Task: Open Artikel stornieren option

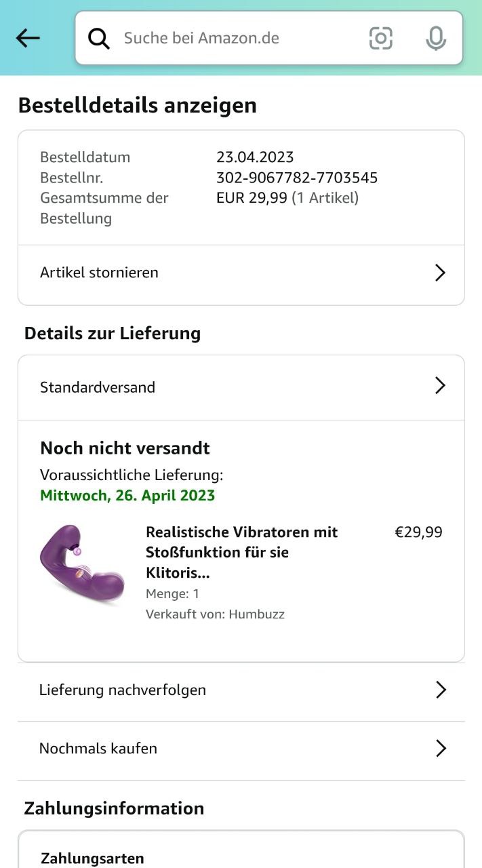Action: pyautogui.click(x=241, y=273)
